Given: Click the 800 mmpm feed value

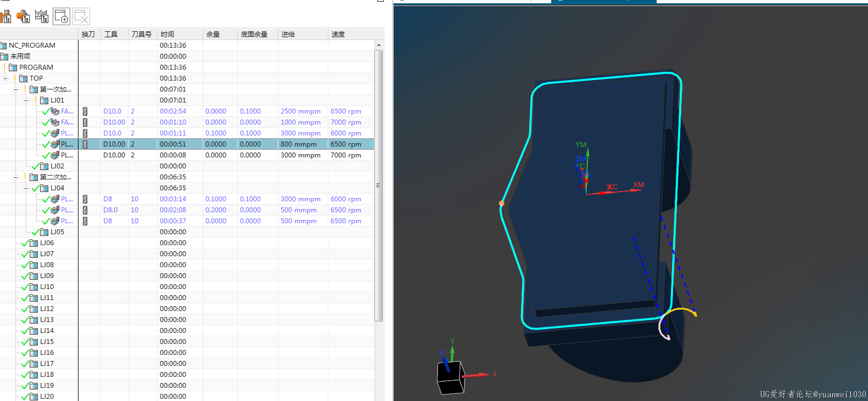Looking at the screenshot, I should point(299,144).
